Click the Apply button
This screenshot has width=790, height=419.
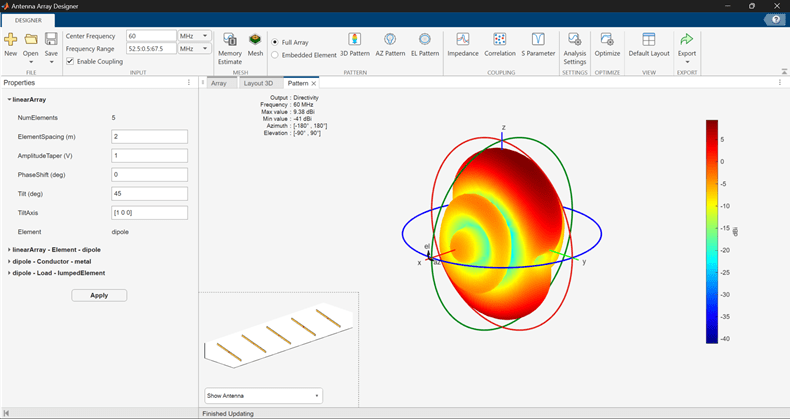tap(99, 295)
